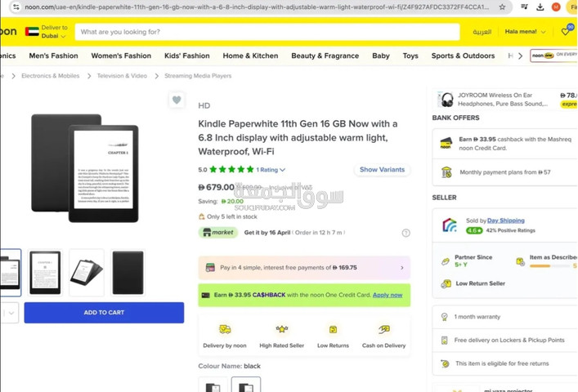
Task: Click Show Variants button
Action: tap(382, 170)
